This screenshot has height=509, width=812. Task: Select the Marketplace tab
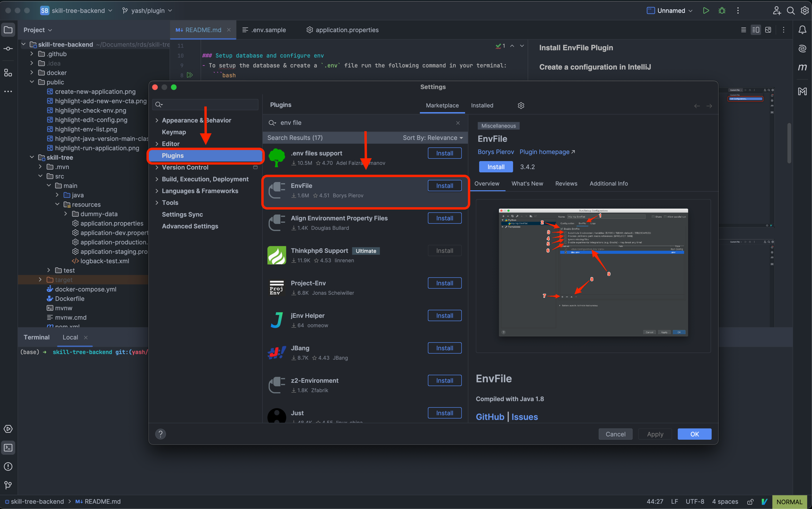coord(442,105)
